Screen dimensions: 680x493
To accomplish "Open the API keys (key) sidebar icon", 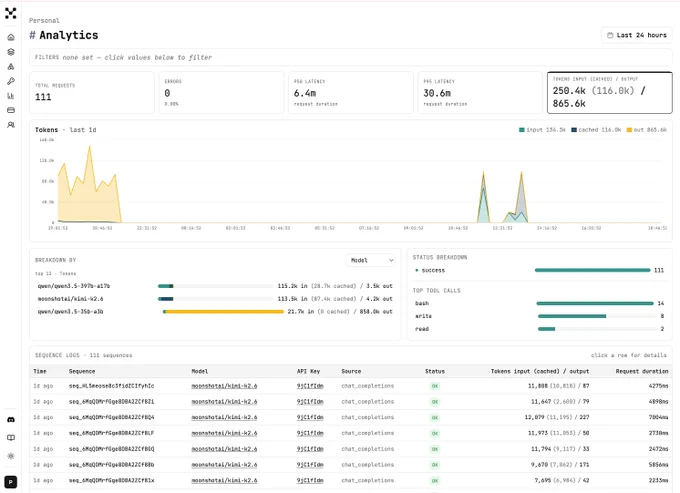I will tap(11, 81).
